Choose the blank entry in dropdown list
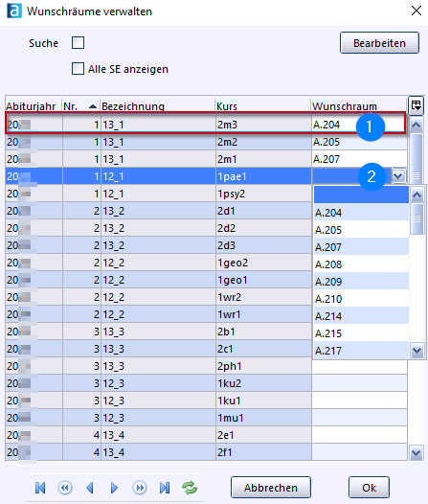Screen dimensions: 428x504 pos(361,195)
